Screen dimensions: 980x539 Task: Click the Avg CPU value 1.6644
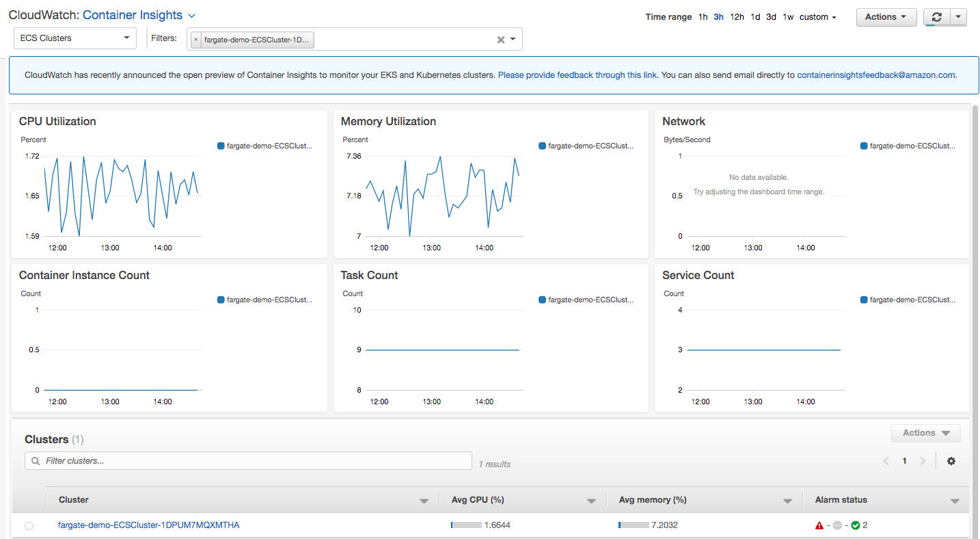coord(497,525)
